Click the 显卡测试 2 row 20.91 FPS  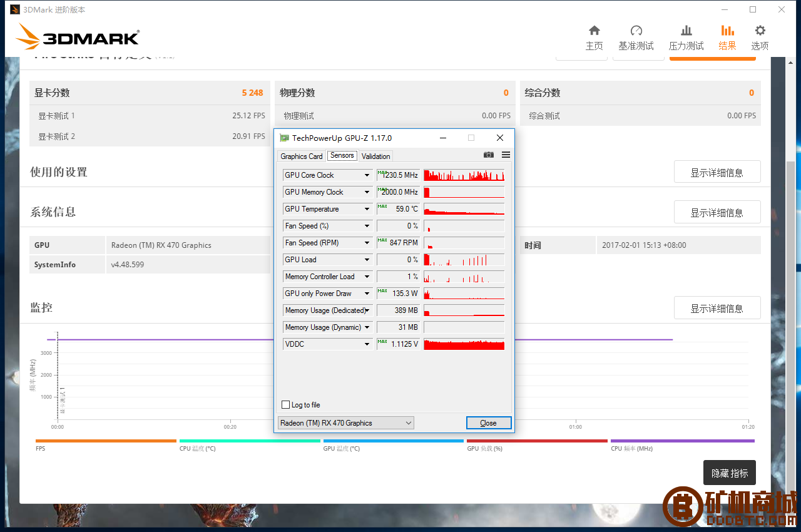point(150,136)
